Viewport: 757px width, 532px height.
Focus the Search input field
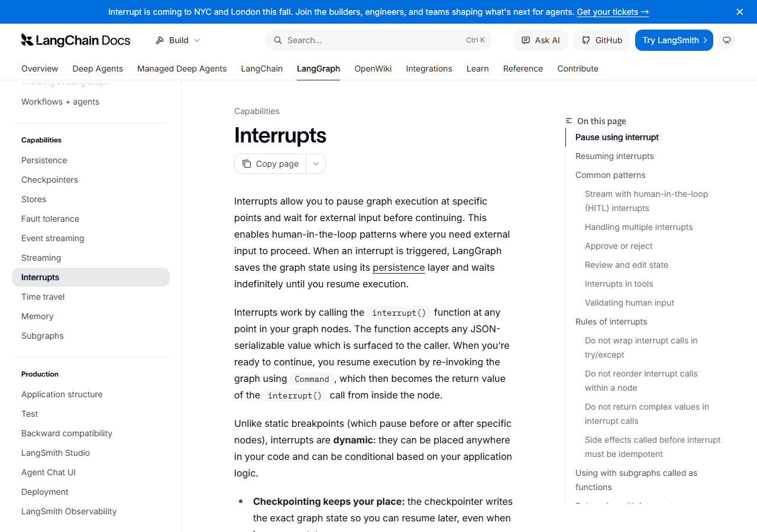pos(378,40)
